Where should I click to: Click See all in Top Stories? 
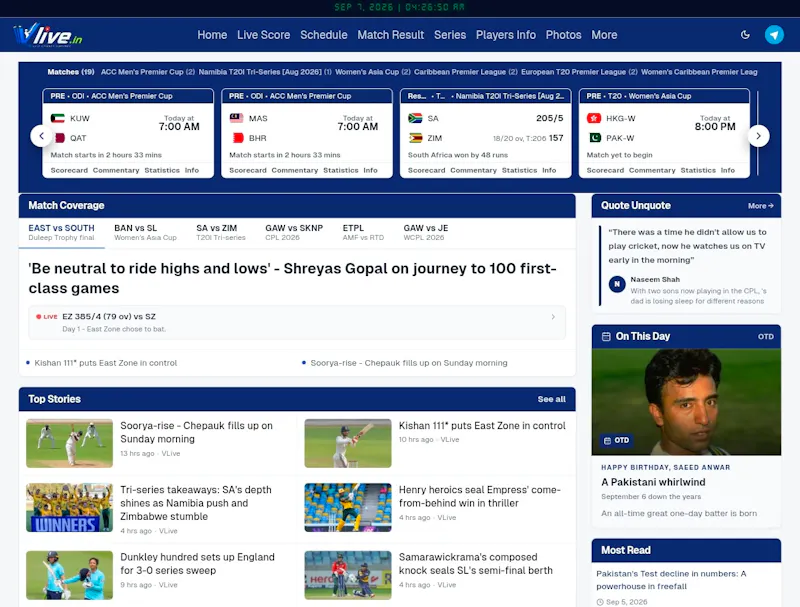pos(552,399)
